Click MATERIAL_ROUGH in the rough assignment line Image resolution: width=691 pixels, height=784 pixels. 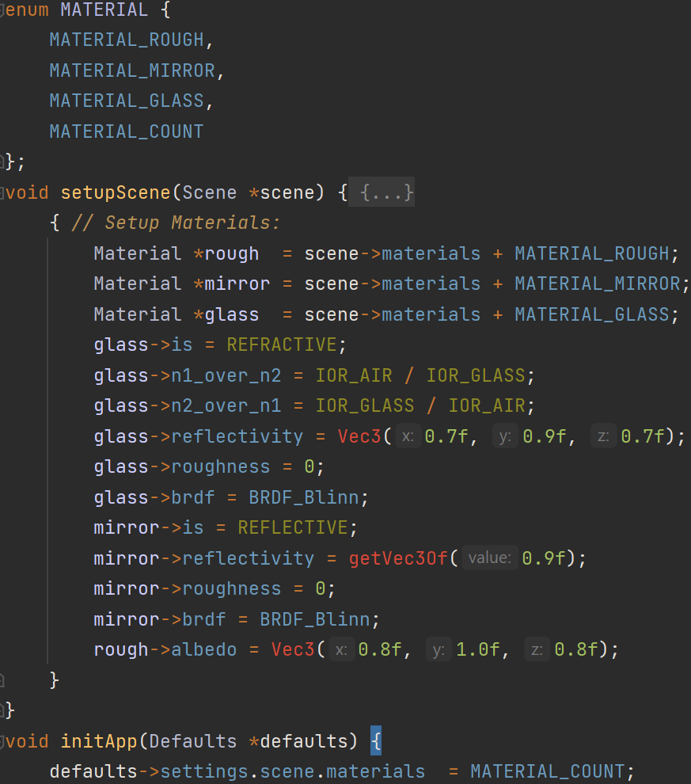[592, 253]
